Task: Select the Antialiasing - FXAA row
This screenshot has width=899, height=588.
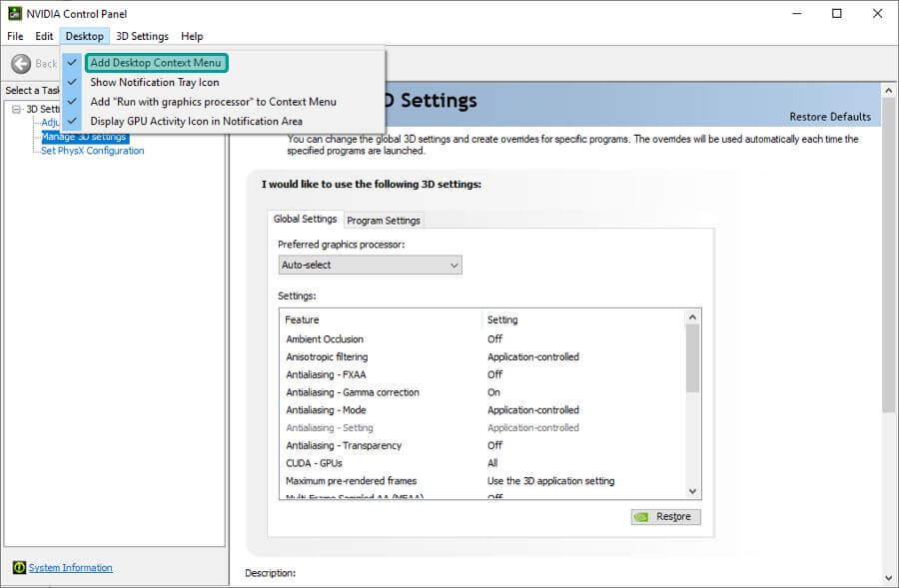Action: (x=482, y=374)
